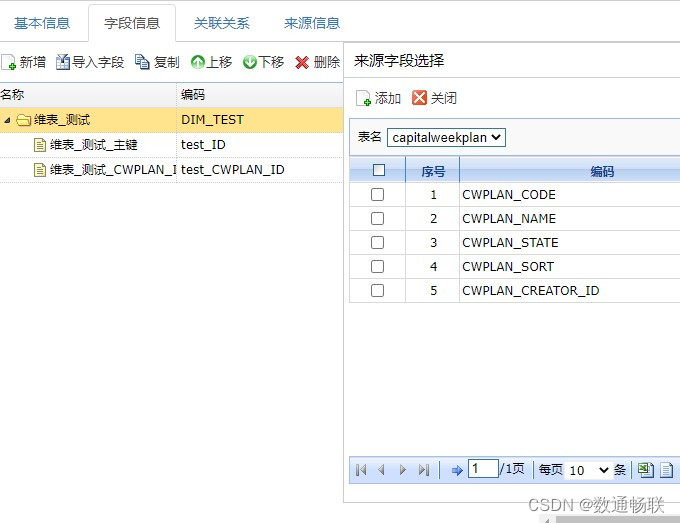Check the CWPLAN_SORT row checkbox
Image resolution: width=680 pixels, height=523 pixels.
tap(377, 266)
